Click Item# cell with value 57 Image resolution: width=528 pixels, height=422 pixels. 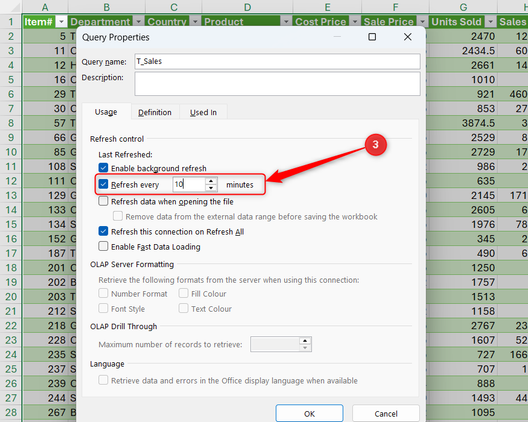point(45,123)
